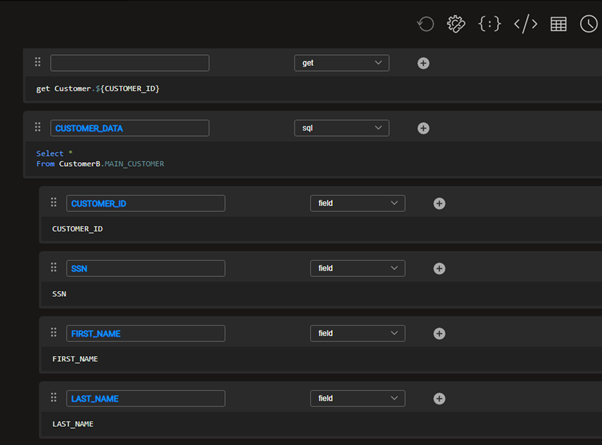
Task: Click the CUSTOMER_DATA name input field
Action: (129, 128)
